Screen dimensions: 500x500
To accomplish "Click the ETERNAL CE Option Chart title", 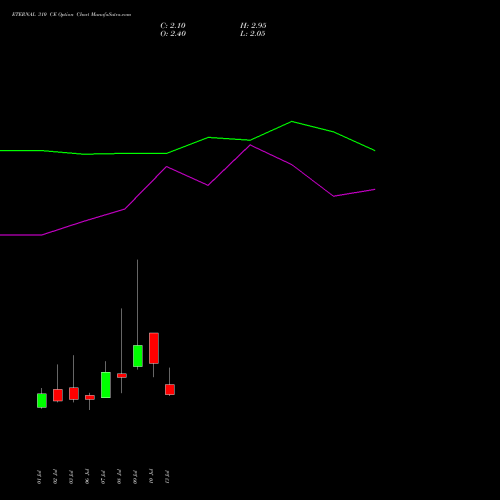I will coord(71,15).
